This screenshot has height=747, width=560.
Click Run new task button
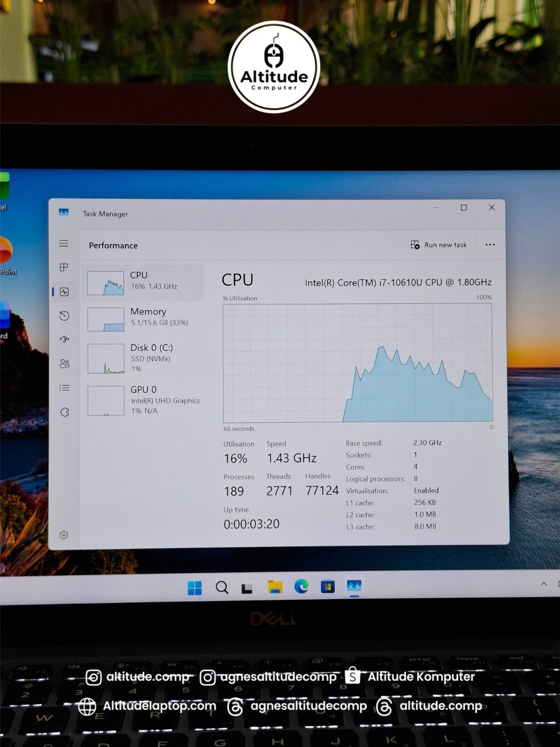pyautogui.click(x=439, y=245)
